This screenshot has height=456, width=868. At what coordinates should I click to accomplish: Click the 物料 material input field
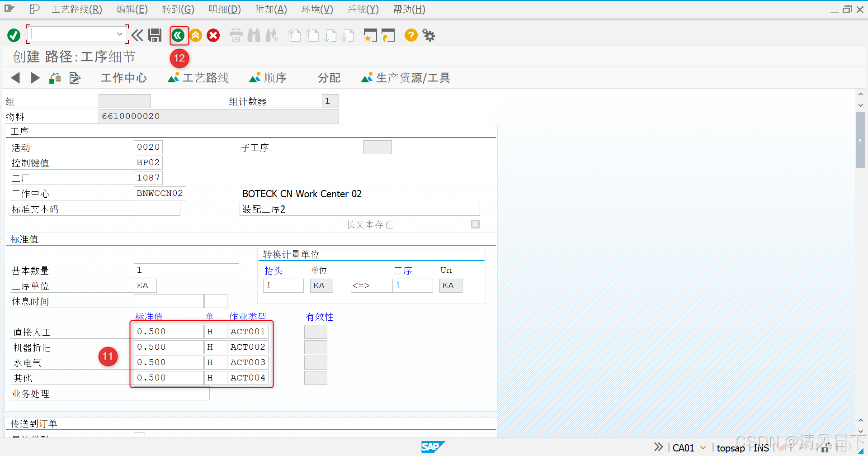[218, 116]
